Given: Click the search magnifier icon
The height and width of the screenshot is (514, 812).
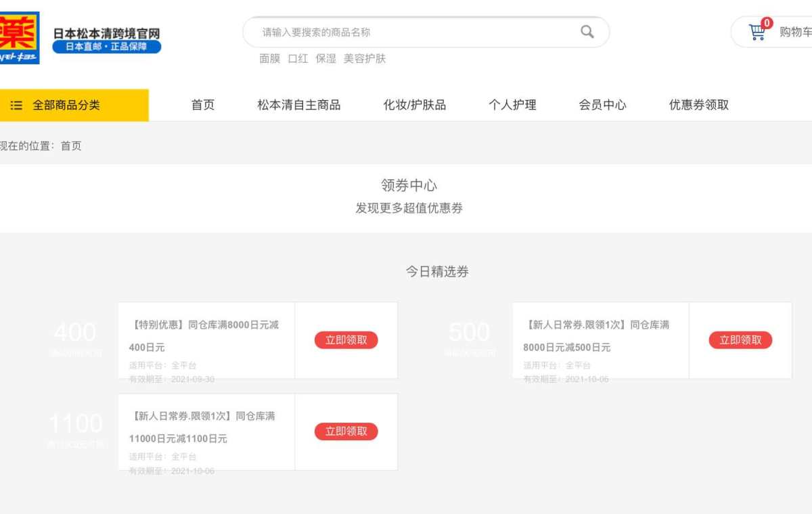Looking at the screenshot, I should (x=587, y=32).
